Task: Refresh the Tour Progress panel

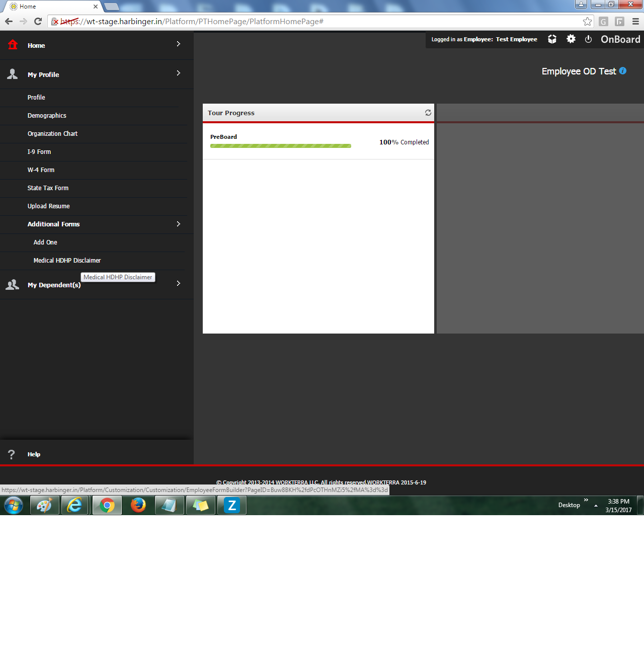Action: coord(428,113)
